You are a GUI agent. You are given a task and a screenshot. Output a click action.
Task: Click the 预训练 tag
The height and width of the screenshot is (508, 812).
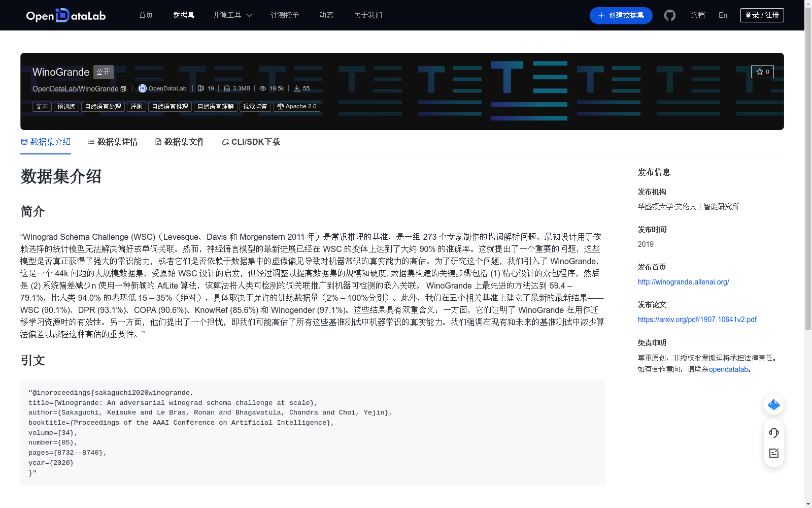pos(66,107)
